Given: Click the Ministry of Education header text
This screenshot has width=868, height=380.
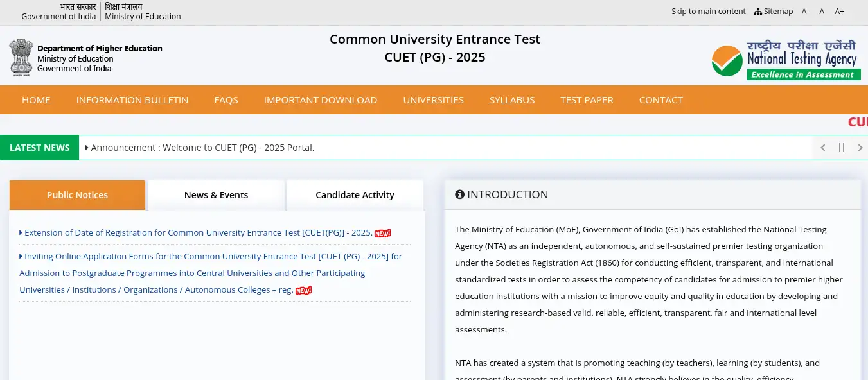Looking at the screenshot, I should [x=143, y=17].
